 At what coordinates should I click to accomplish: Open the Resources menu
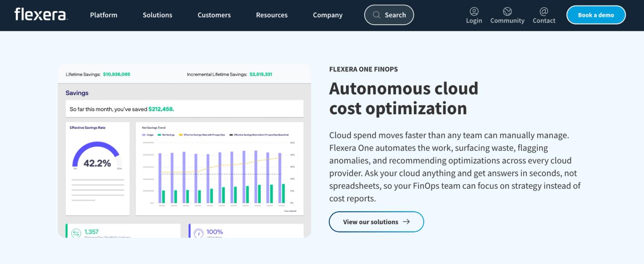click(272, 15)
